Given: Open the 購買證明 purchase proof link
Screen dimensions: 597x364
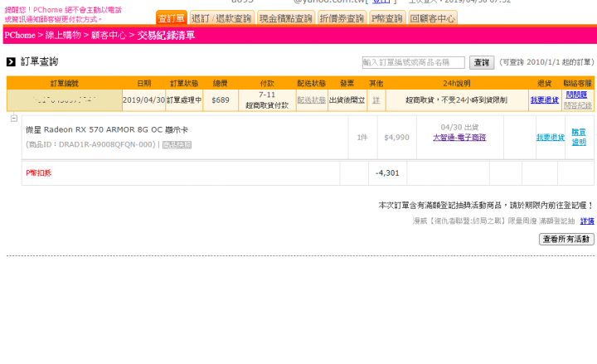Looking at the screenshot, I should click(579, 137).
